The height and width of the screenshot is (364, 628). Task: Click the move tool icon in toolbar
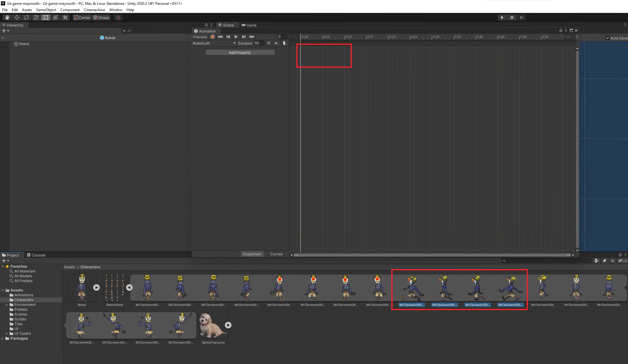tap(17, 17)
